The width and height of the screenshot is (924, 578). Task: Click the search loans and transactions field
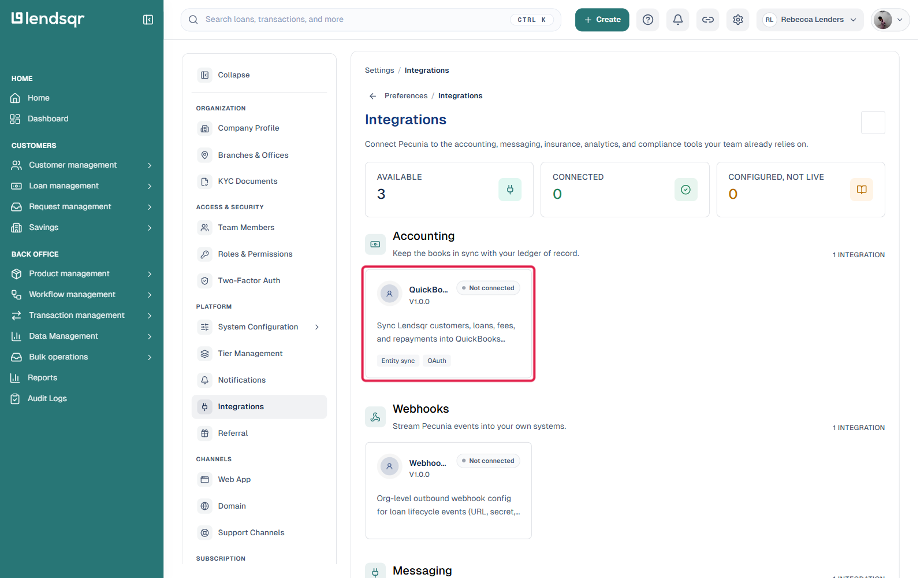(x=371, y=20)
